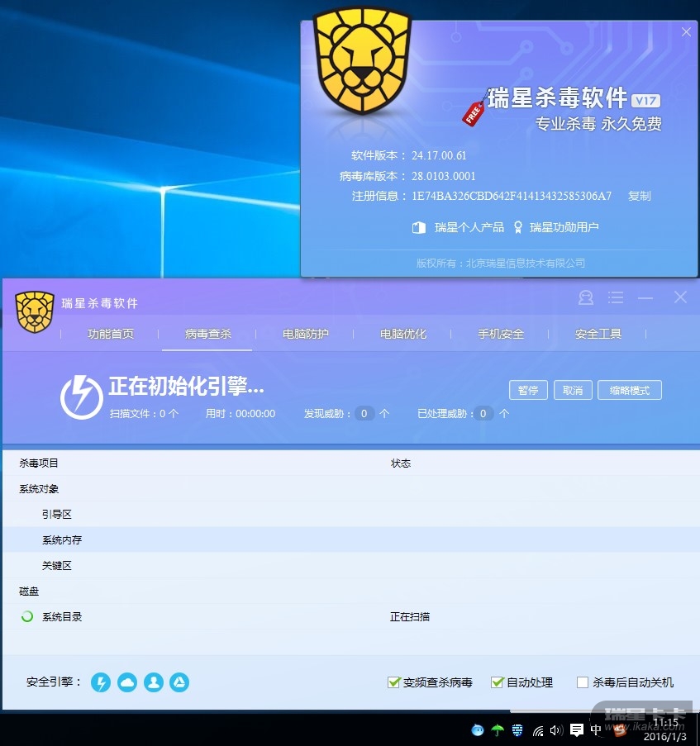This screenshot has height=746, width=700.
Task: Select the 系统目录 row
Action: 350,616
